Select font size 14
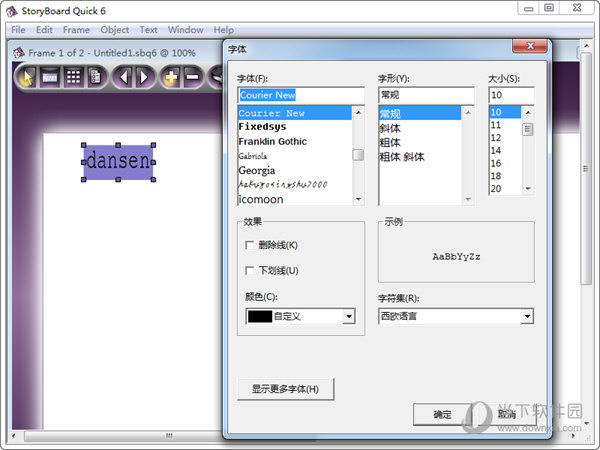 coord(505,150)
